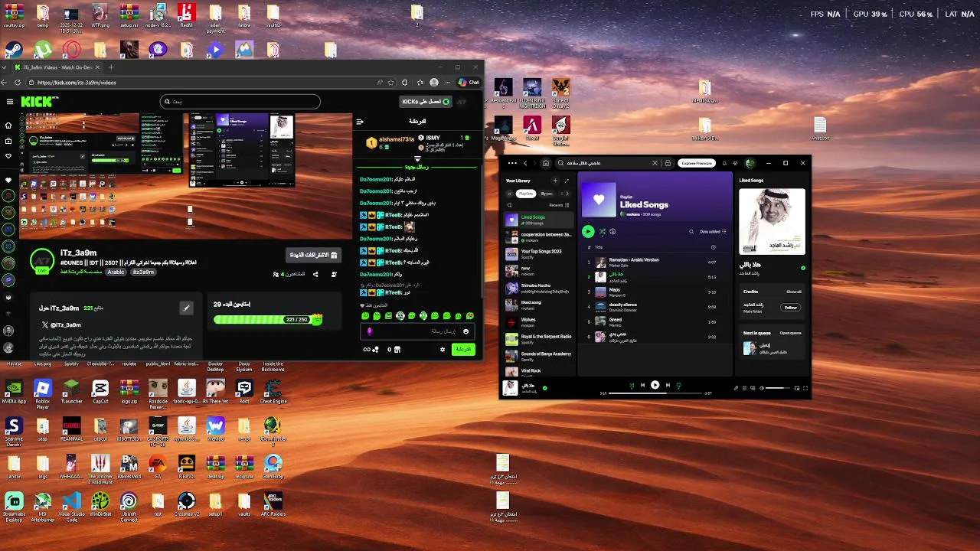Open the Recents sort dropdown in library

[559, 205]
